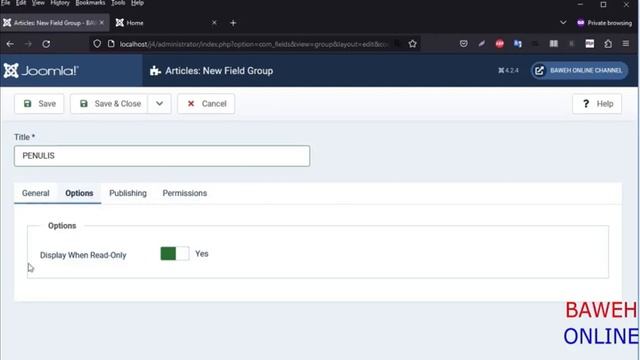Click the shield tracking protection icon
Screen dimensions: 640x360
[x=97, y=44]
